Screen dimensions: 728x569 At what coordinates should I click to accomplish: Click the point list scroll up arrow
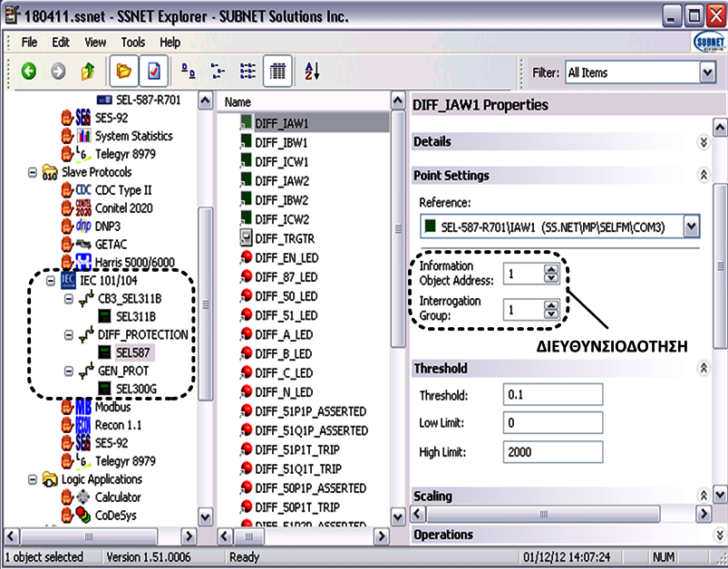point(398,101)
